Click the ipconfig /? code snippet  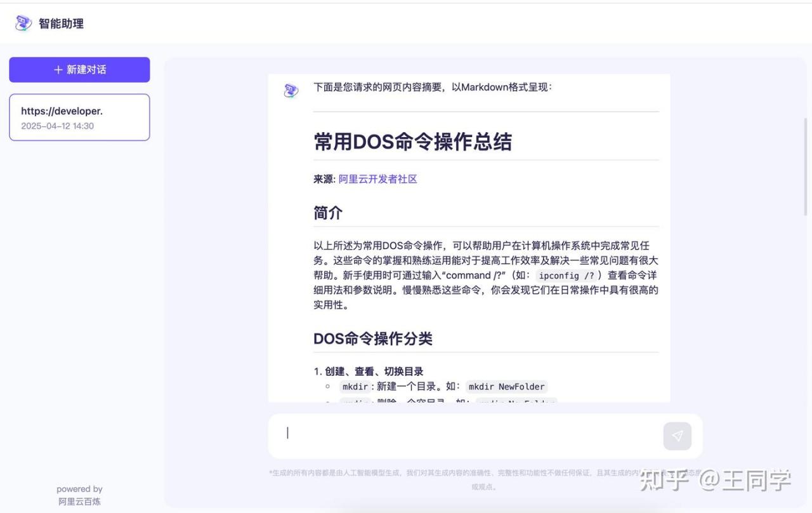coord(566,276)
